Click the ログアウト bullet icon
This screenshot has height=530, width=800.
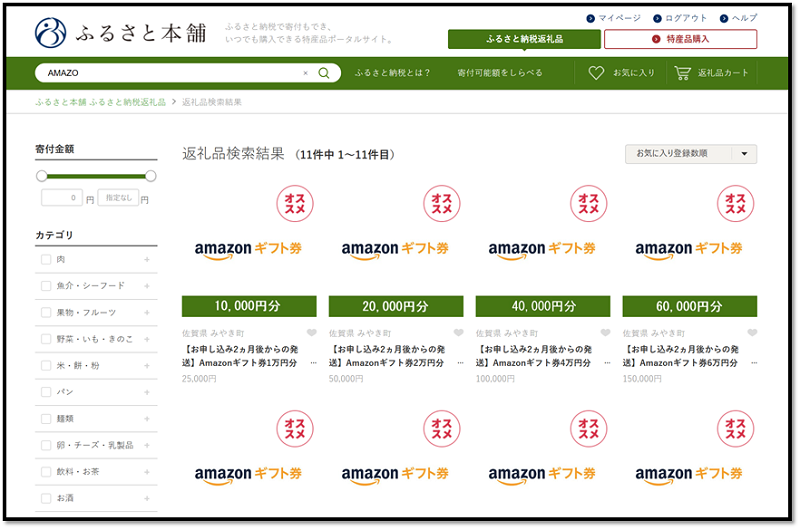click(x=658, y=18)
